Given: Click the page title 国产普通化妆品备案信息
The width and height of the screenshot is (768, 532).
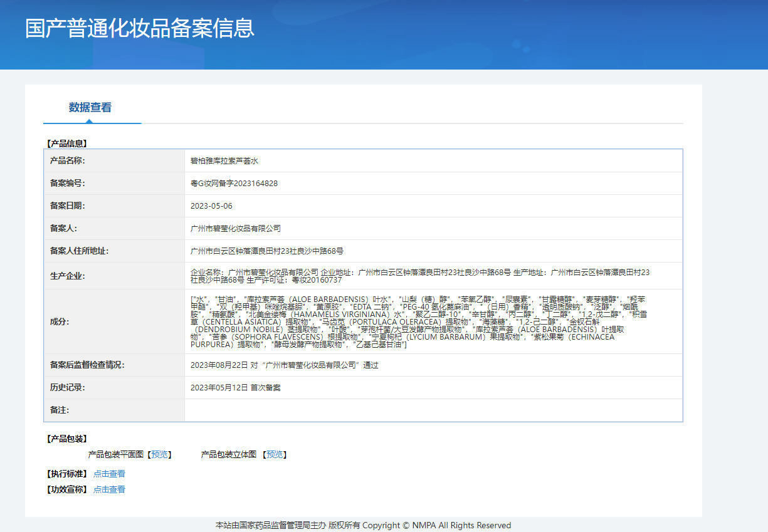Looking at the screenshot, I should point(140,29).
